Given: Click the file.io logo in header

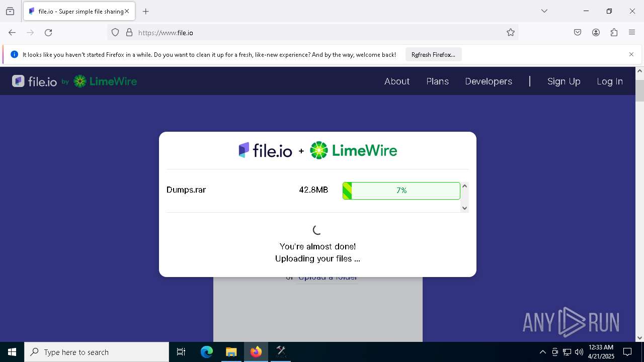Looking at the screenshot, I should click(x=35, y=81).
